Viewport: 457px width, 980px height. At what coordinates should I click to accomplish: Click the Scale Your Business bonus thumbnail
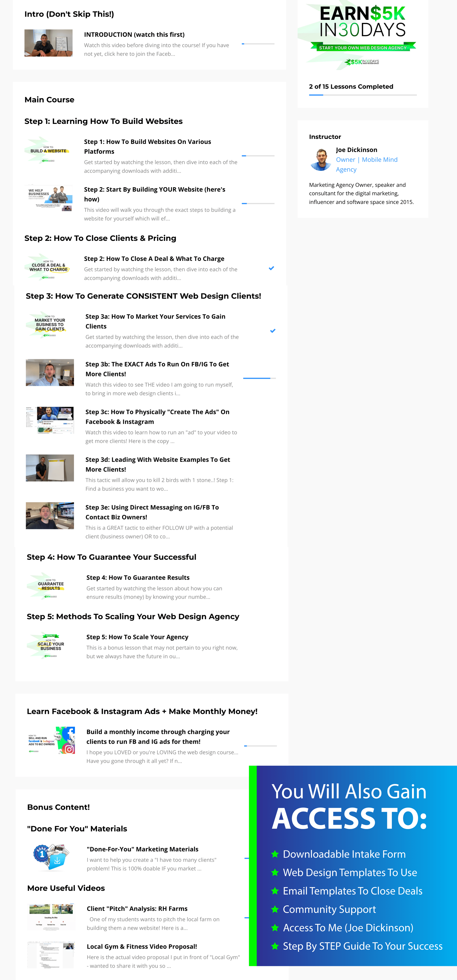(51, 645)
